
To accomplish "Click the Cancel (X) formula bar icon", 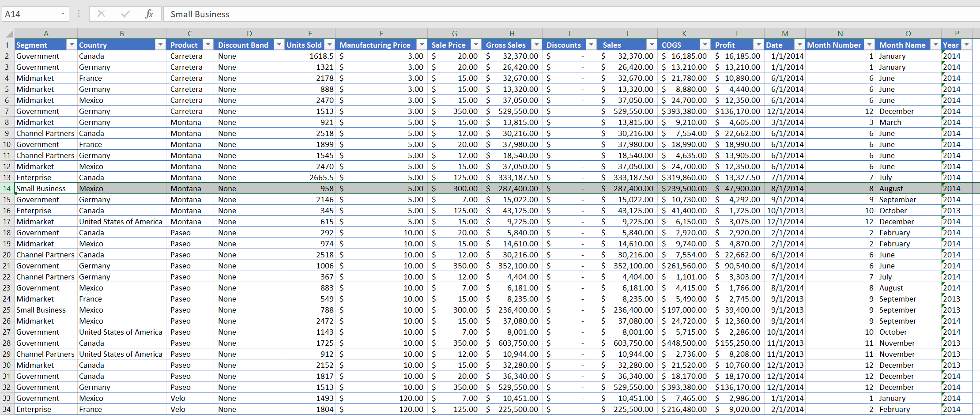I will click(101, 14).
